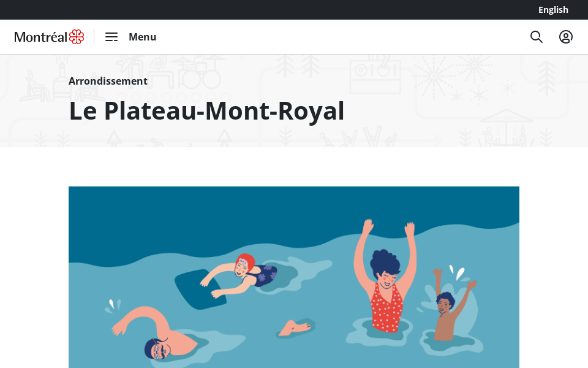
Task: Open the Menu label in header
Action: click(143, 37)
